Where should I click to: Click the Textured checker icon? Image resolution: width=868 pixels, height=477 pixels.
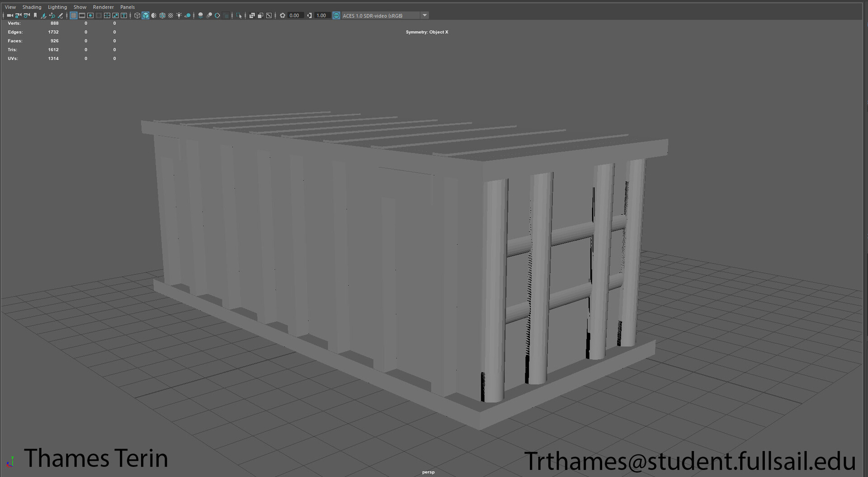point(170,15)
